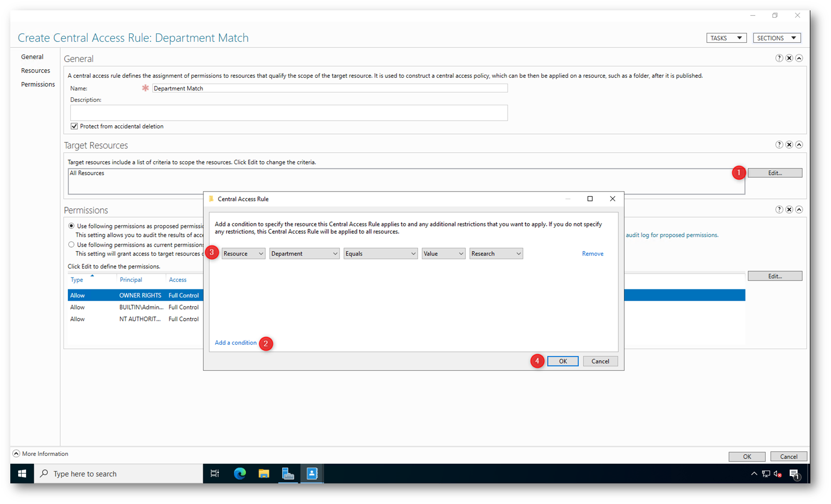Open File Explorer from the taskbar
831x504 pixels.
264,474
